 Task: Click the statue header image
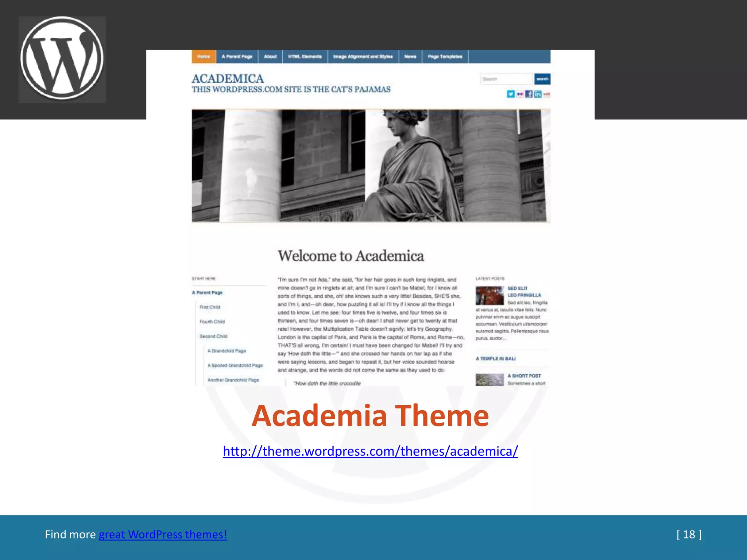coord(371,166)
